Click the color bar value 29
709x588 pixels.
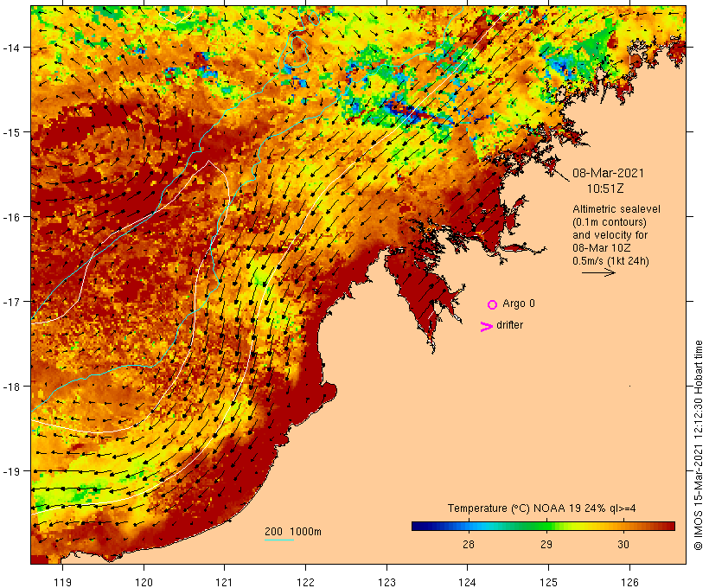tap(546, 544)
